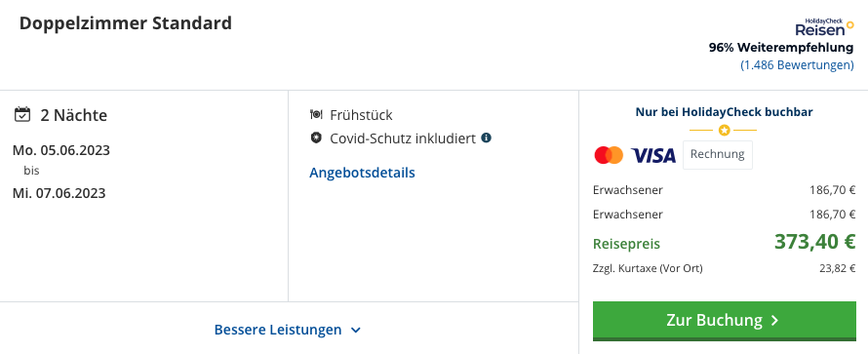The image size is (868, 354).
Task: Click the calendar icon beside 2 Nächte
Action: pos(22,115)
